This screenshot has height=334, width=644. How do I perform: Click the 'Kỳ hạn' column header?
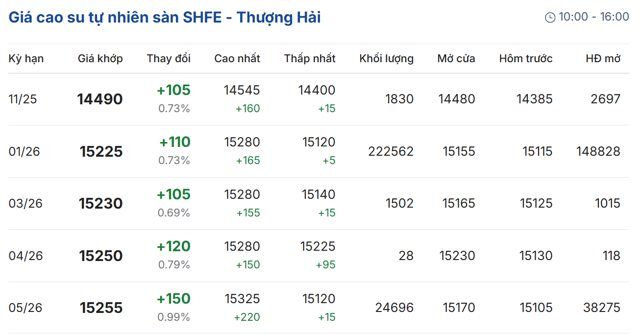coord(26,59)
